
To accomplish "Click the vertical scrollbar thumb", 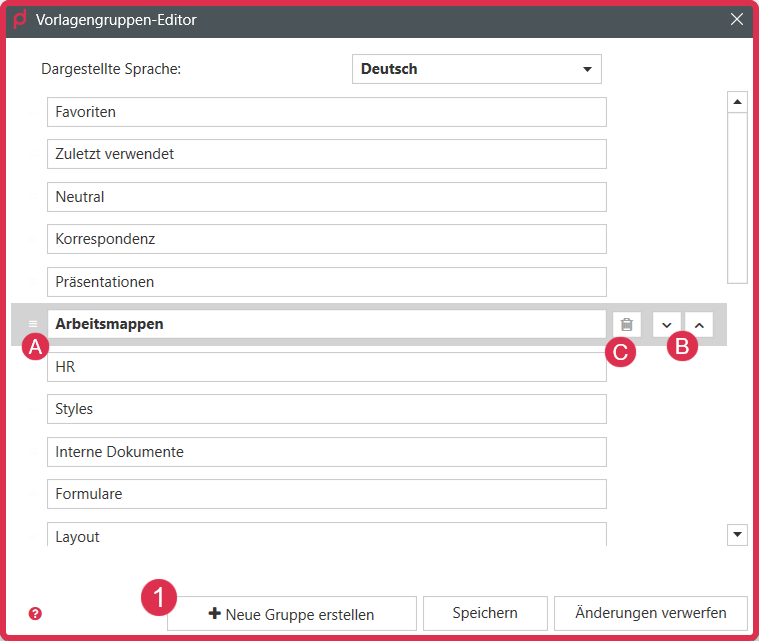I will [x=737, y=198].
